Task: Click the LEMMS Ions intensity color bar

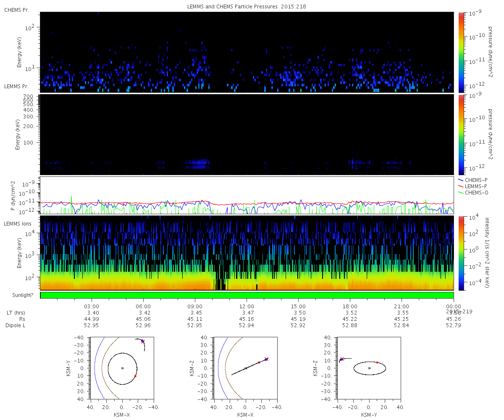Action: 461,253
